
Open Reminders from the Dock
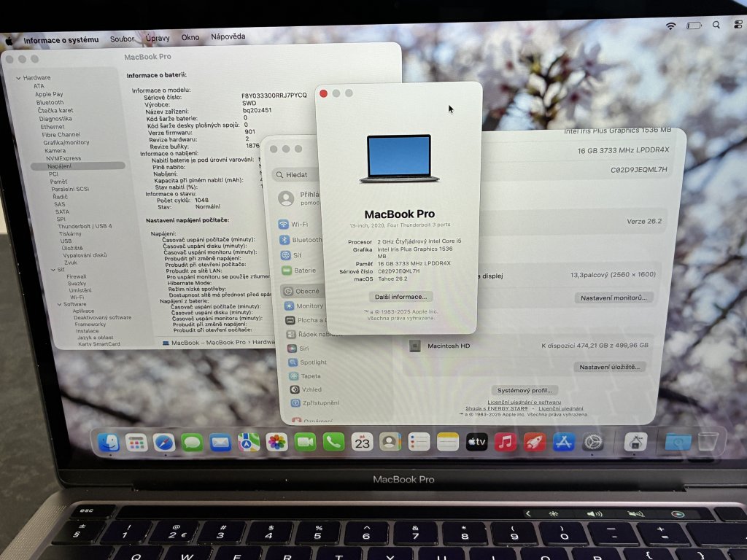point(419,442)
